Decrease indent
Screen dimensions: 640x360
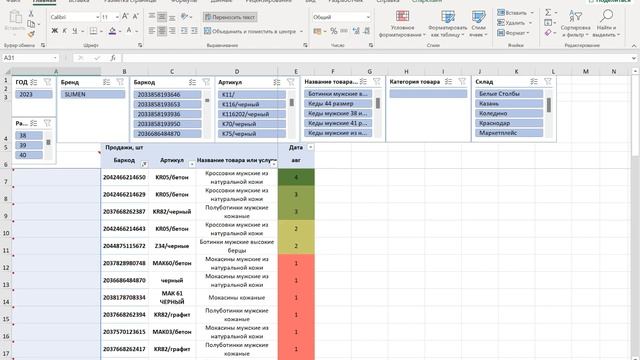point(184,31)
